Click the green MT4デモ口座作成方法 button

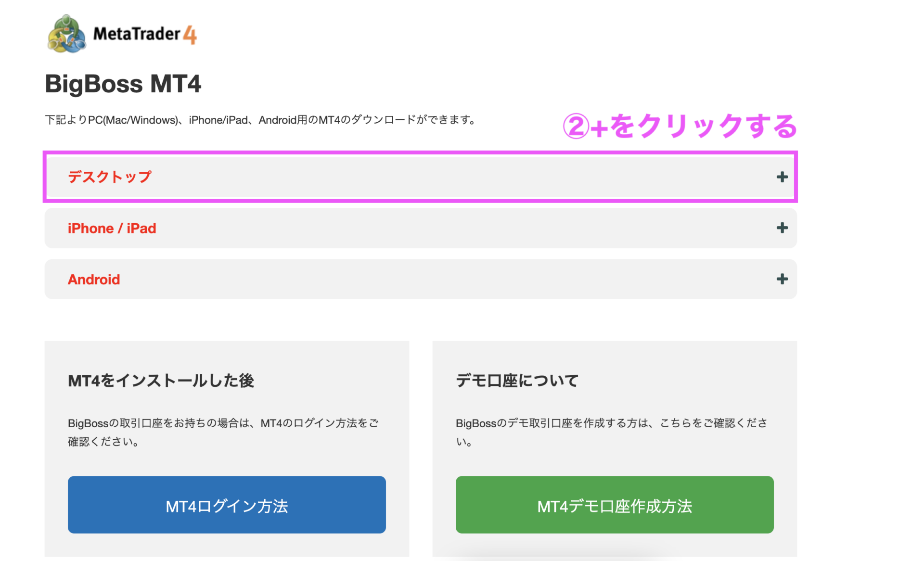(615, 505)
